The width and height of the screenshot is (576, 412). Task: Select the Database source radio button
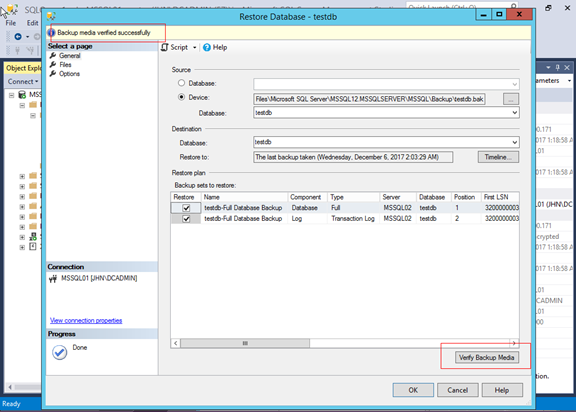point(181,83)
